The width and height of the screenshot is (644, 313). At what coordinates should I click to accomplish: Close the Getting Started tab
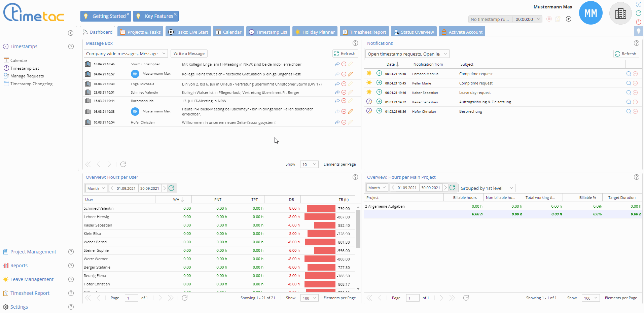pyautogui.click(x=128, y=14)
